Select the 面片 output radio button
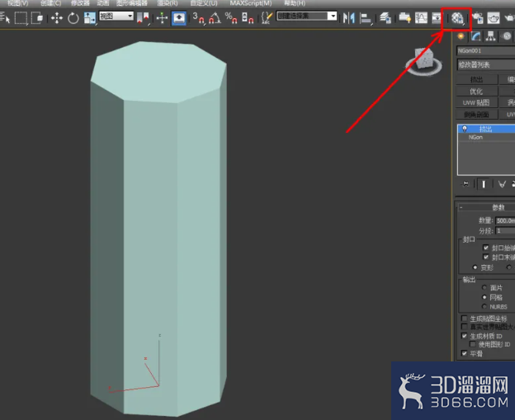The width and height of the screenshot is (515, 420). tap(484, 288)
